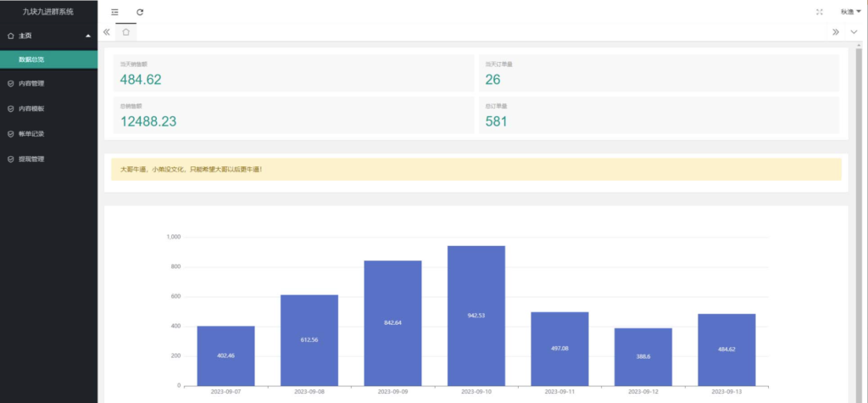Switch to the home icon tab
Screen dimensions: 868x403
pyautogui.click(x=125, y=31)
